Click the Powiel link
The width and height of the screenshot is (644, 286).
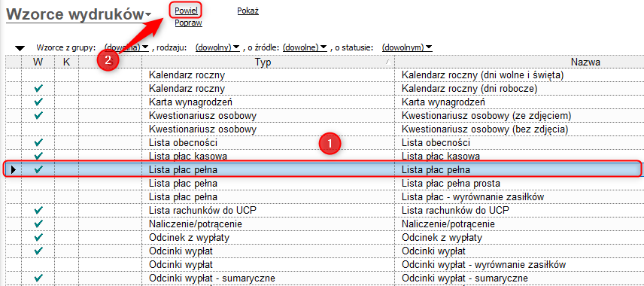[186, 11]
